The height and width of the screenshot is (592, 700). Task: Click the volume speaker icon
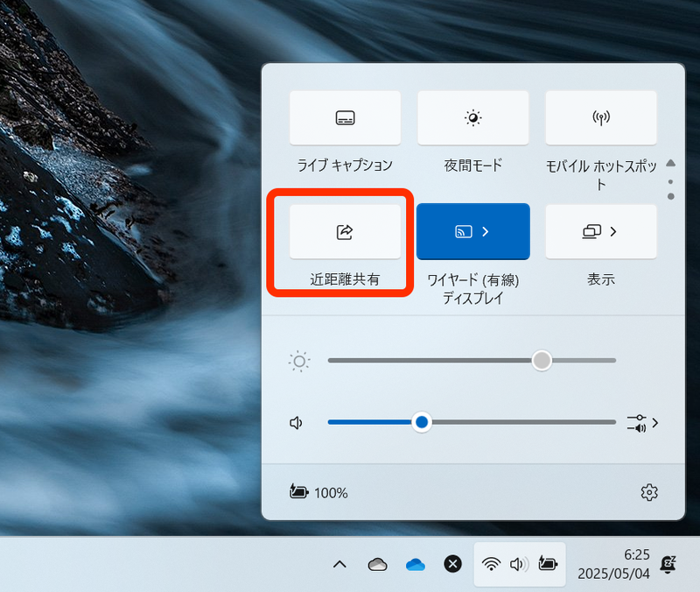point(296,422)
